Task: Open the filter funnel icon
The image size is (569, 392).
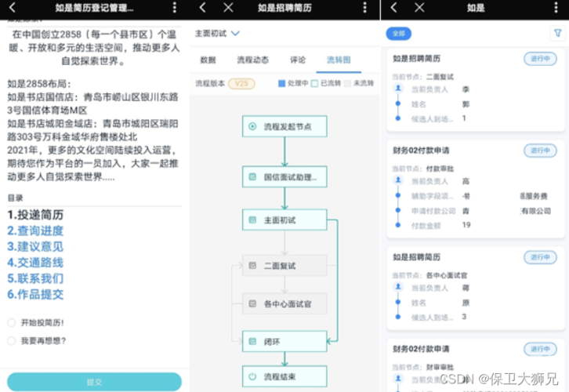Action: [x=558, y=34]
